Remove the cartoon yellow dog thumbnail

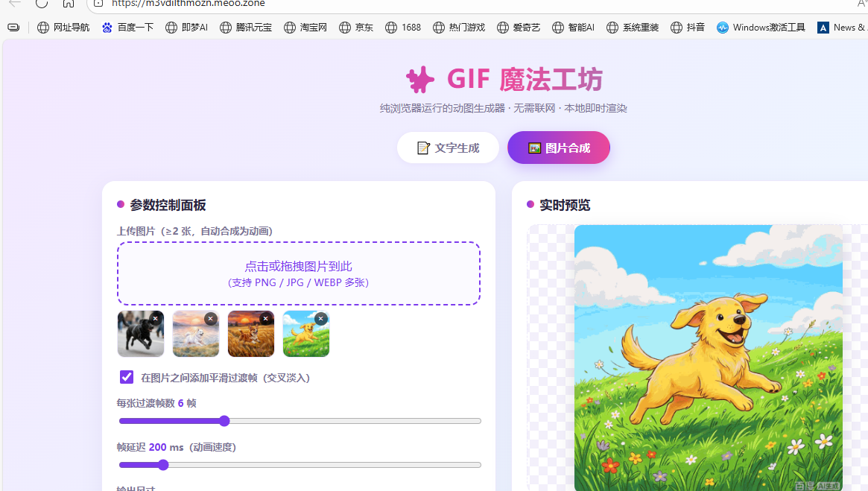coord(320,318)
